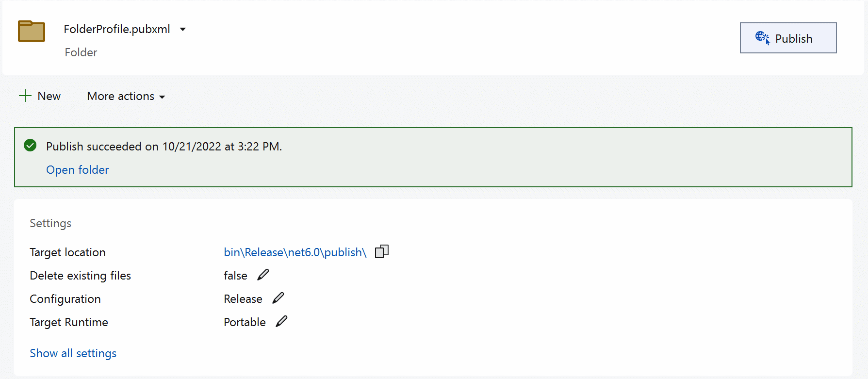The height and width of the screenshot is (379, 868).
Task: Open the published output folder
Action: point(77,169)
